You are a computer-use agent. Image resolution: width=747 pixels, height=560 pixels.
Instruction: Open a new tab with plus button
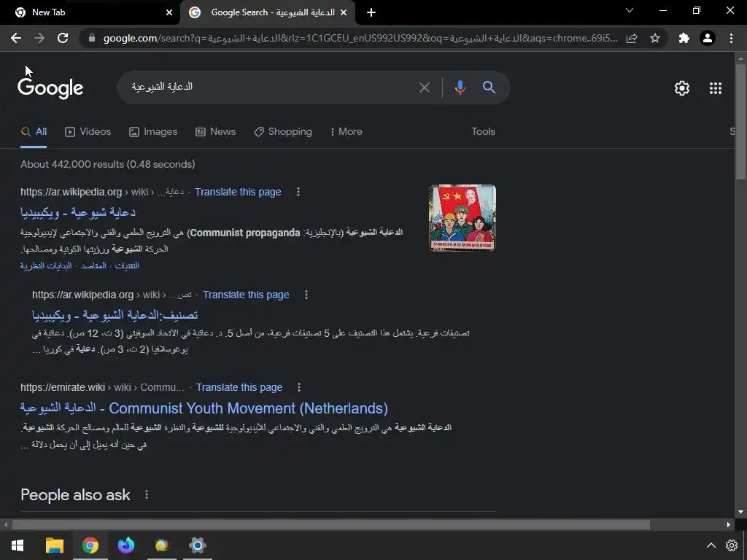(371, 12)
